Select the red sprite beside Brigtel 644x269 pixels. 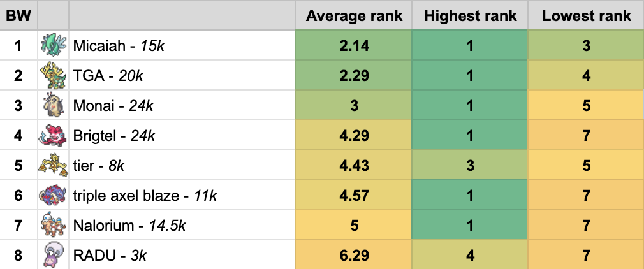tap(52, 135)
